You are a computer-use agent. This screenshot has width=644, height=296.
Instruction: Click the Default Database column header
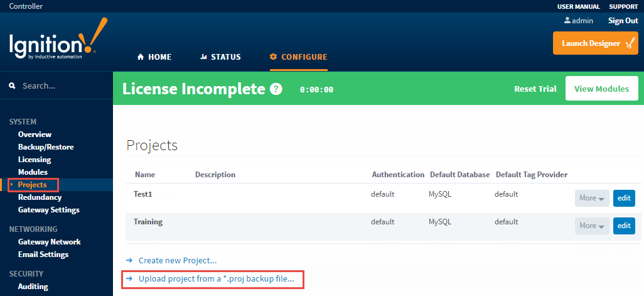459,175
